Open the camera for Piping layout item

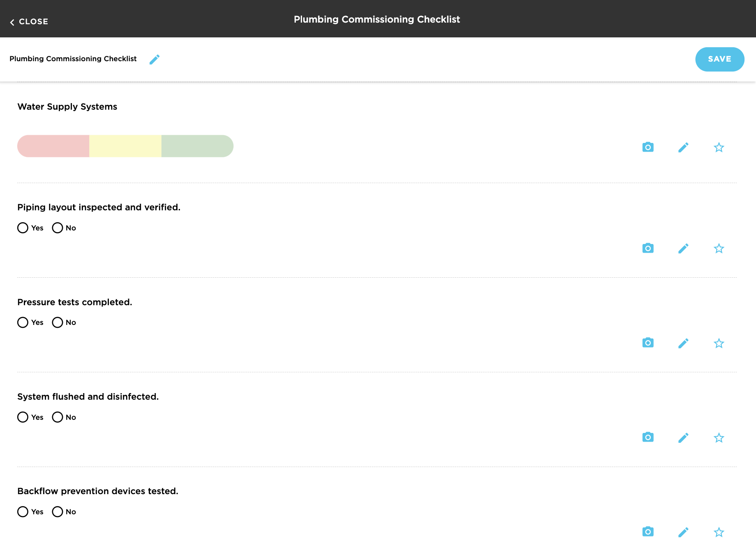click(x=648, y=248)
